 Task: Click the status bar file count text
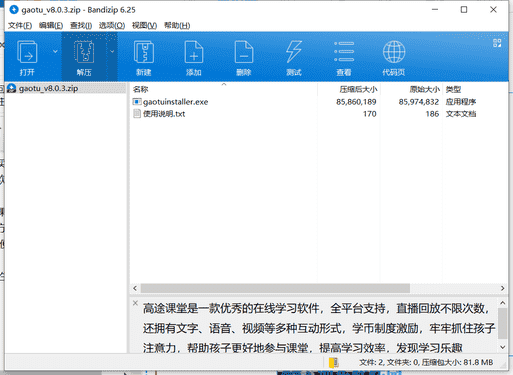(426, 362)
